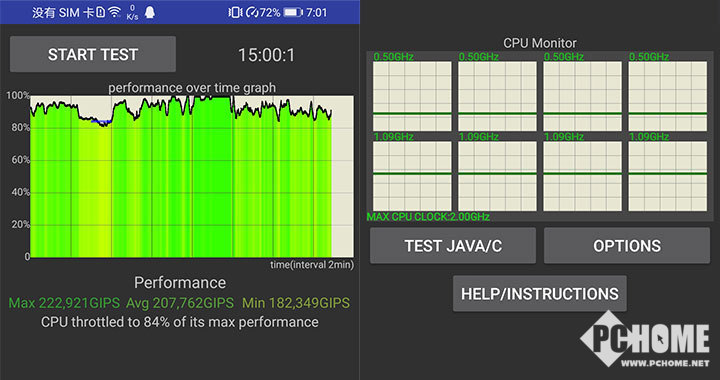The width and height of the screenshot is (720, 380).
Task: Tap the Max 222,921GIPS value
Action: click(x=64, y=303)
